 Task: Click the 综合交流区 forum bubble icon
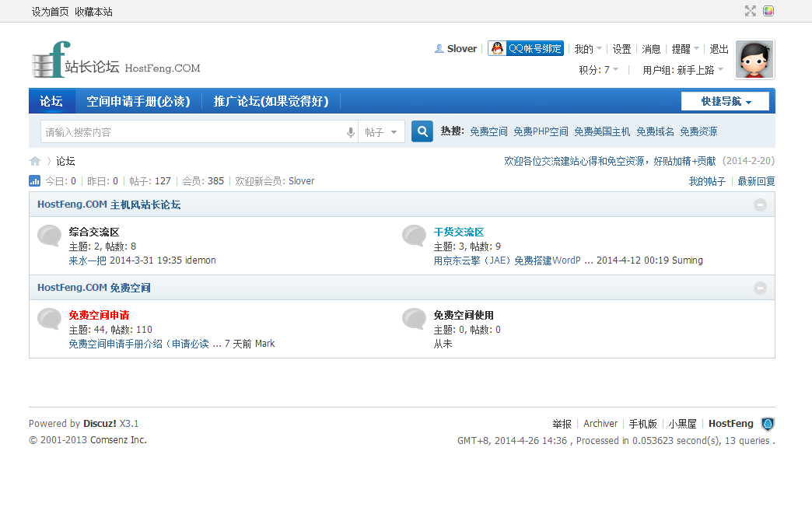coord(50,236)
